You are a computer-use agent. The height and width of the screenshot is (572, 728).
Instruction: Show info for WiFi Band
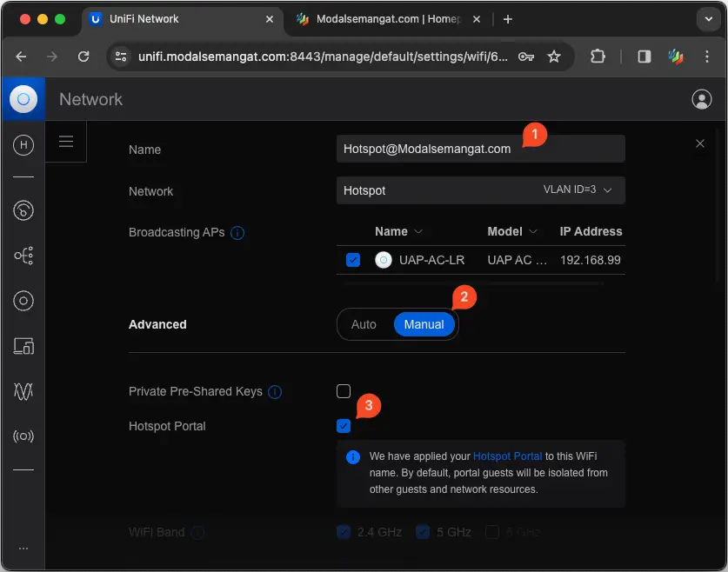(197, 532)
